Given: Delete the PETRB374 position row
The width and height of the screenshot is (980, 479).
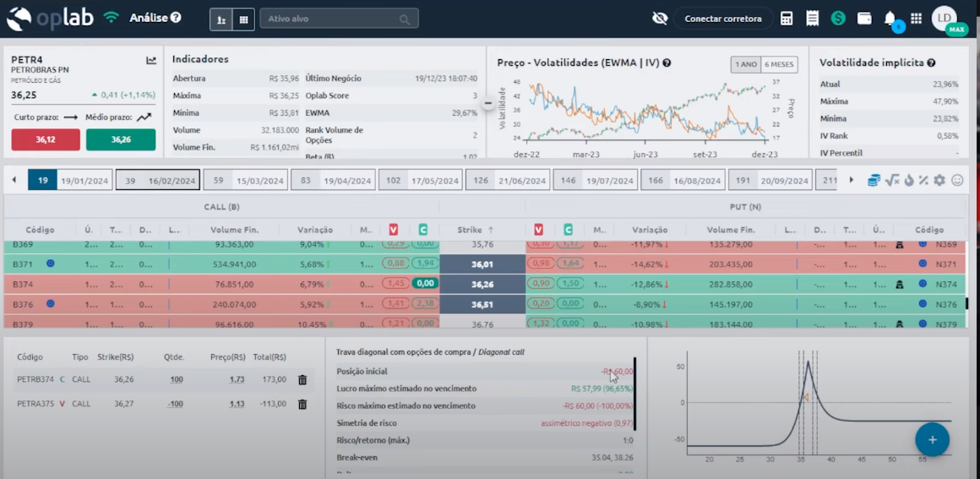Looking at the screenshot, I should point(302,380).
